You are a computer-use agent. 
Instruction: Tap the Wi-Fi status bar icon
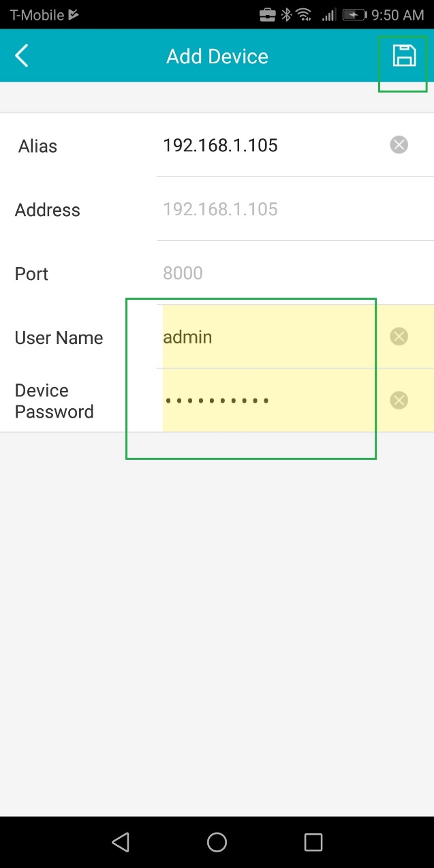click(305, 14)
